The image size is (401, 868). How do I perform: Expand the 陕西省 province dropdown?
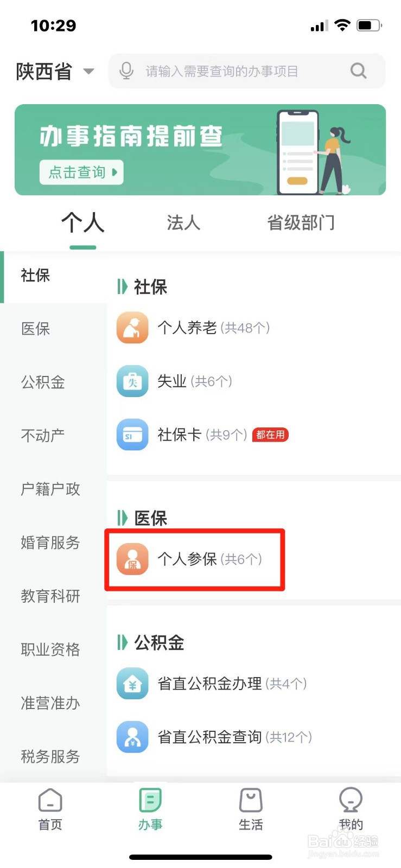(55, 71)
